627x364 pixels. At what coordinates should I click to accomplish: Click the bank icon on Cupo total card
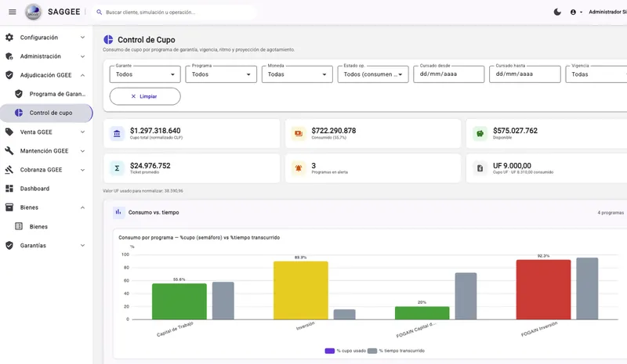point(117,133)
